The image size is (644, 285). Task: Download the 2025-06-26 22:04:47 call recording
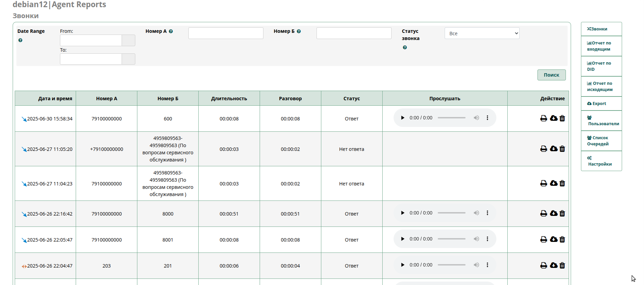click(554, 265)
